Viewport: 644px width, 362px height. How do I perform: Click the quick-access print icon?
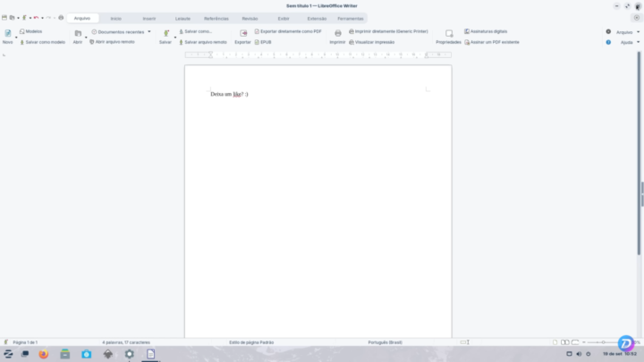pos(61,18)
